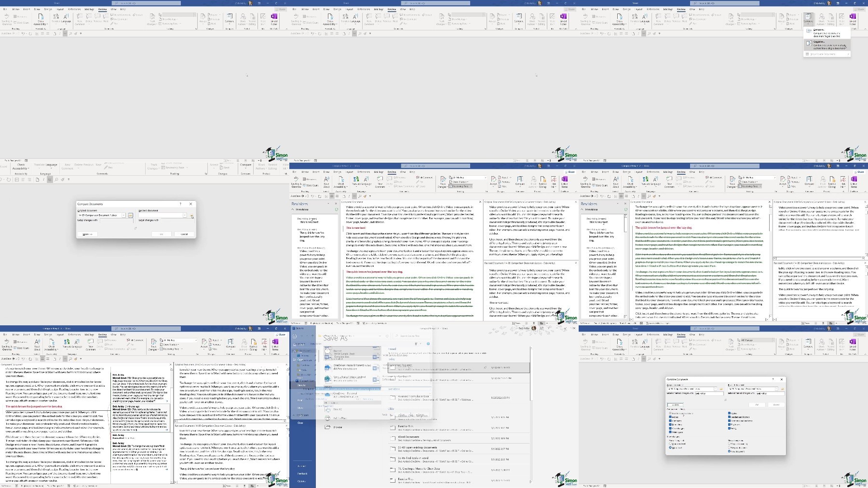The width and height of the screenshot is (868, 488).
Task: Browse for original file in Compare Documents dialog
Action: [131, 215]
